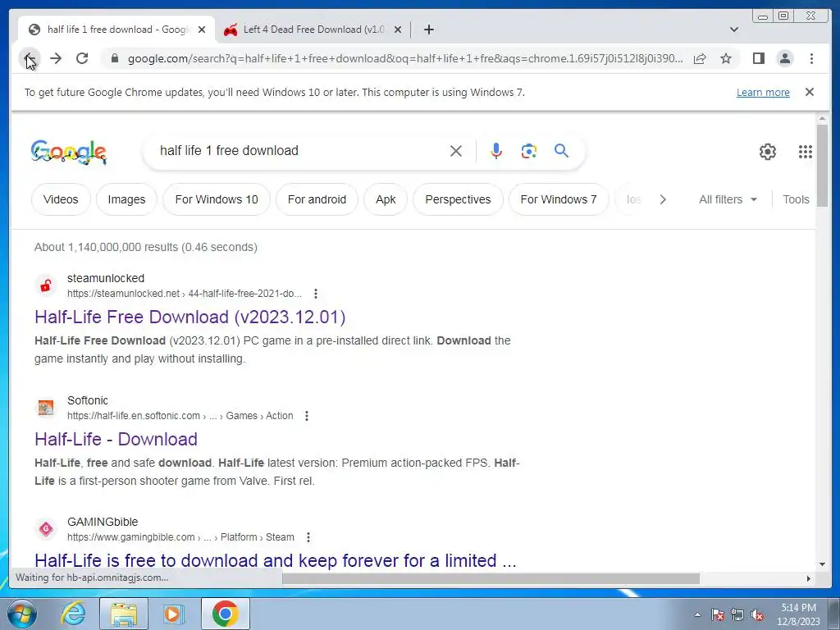Open the Chrome profile avatar

pos(785,58)
